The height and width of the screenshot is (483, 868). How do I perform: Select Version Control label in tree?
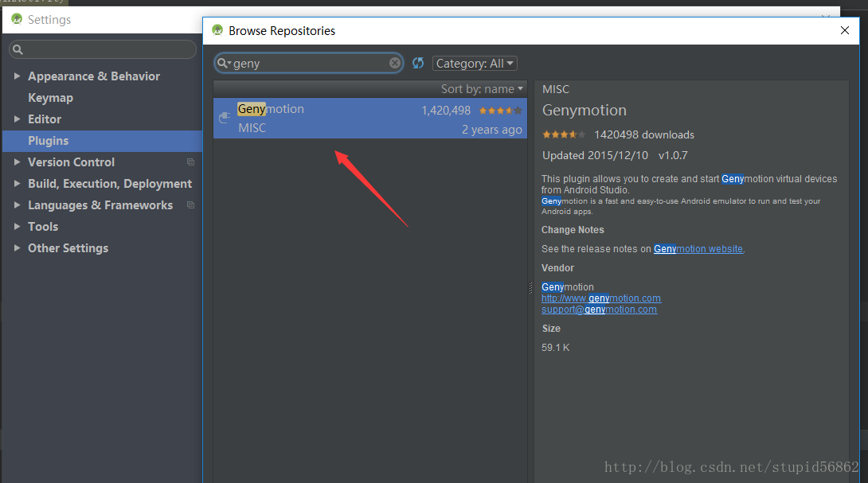(72, 162)
